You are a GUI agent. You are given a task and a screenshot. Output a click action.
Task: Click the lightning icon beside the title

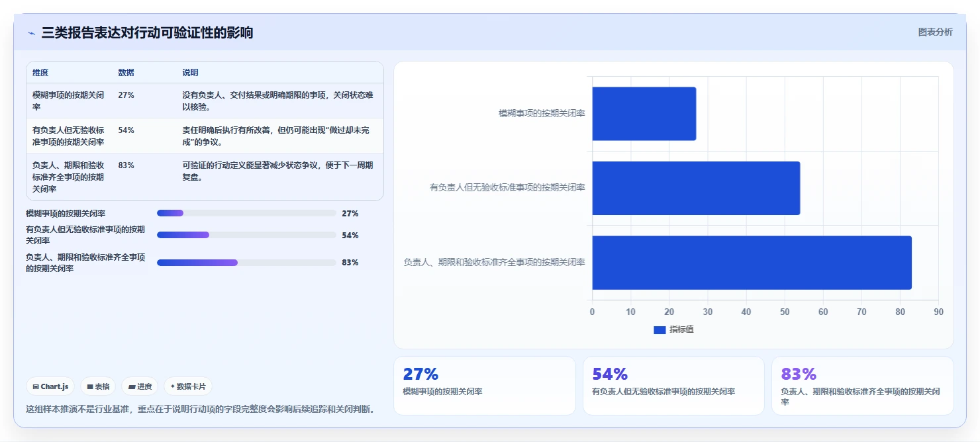pyautogui.click(x=31, y=33)
